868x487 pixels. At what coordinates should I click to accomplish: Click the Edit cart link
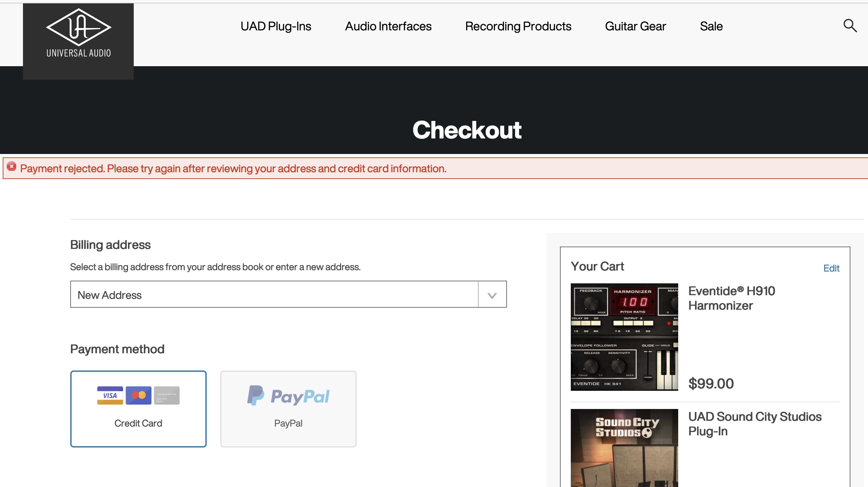831,268
